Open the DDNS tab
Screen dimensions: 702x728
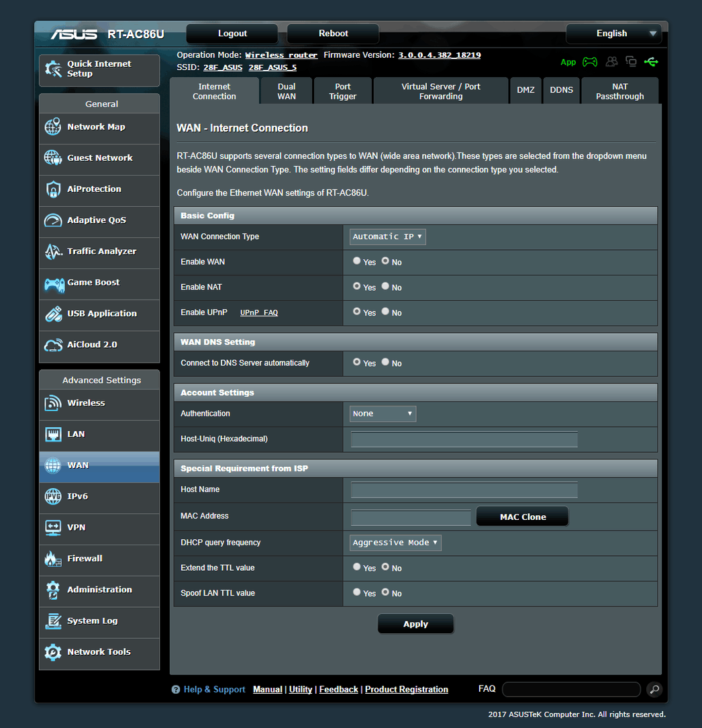click(562, 90)
